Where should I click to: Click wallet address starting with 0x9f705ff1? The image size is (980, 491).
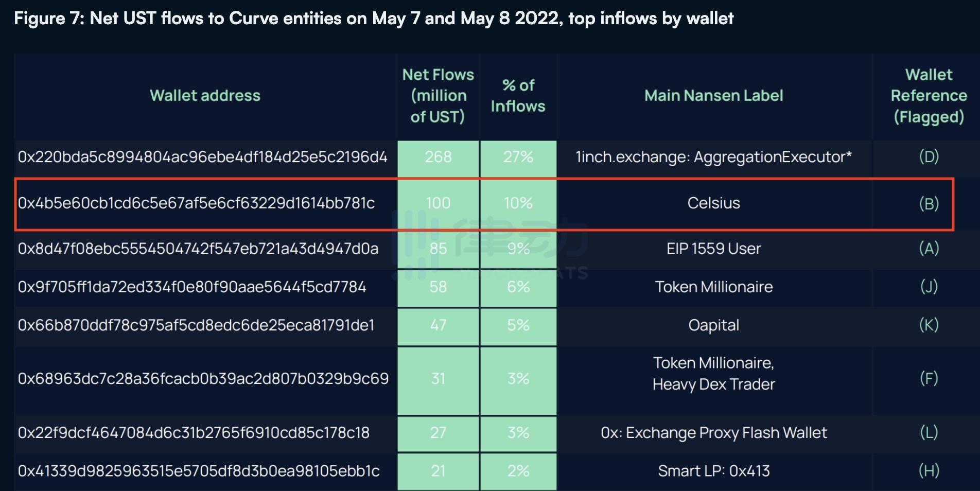pyautogui.click(x=192, y=287)
